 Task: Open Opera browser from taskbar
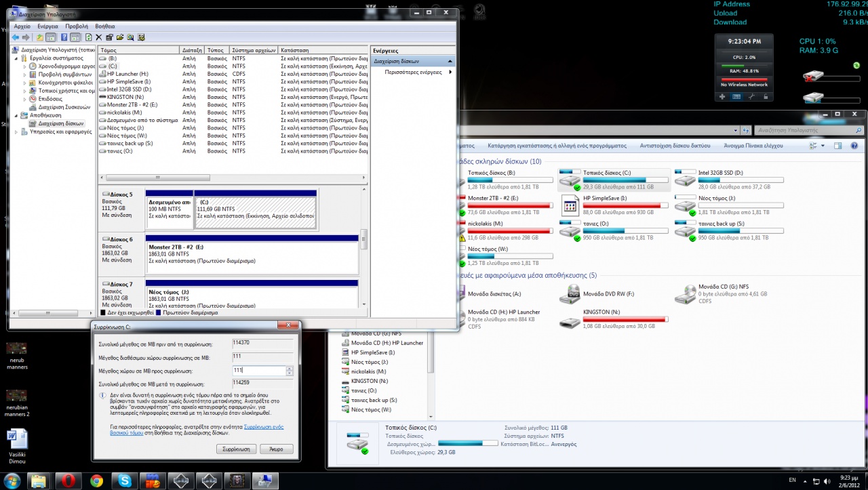click(x=68, y=481)
